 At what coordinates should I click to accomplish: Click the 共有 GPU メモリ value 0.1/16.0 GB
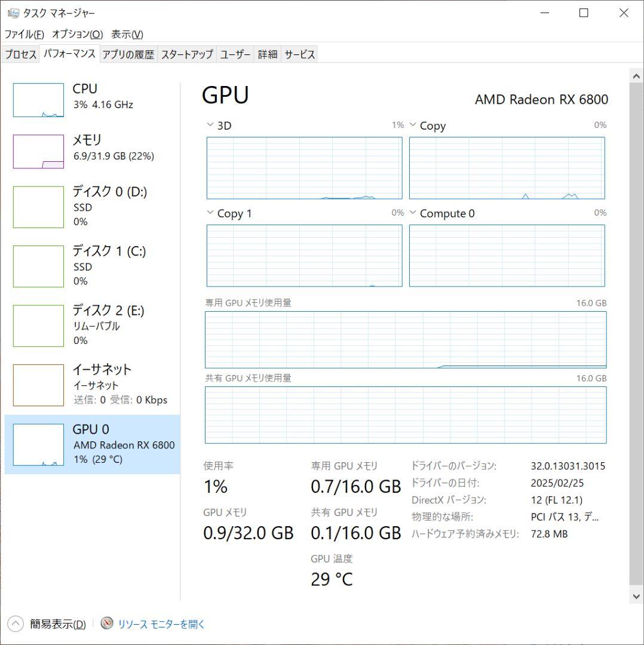click(356, 533)
